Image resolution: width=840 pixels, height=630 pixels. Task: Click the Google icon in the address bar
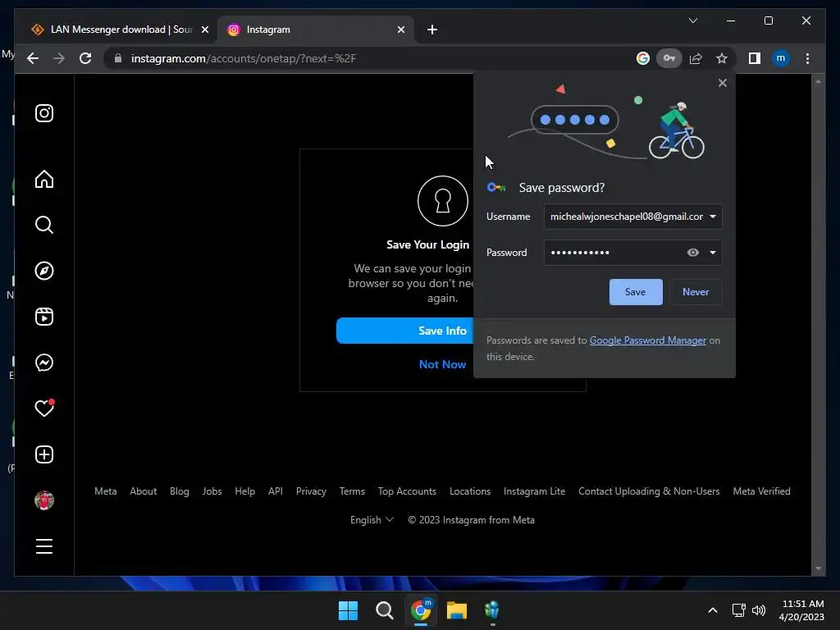pos(643,58)
